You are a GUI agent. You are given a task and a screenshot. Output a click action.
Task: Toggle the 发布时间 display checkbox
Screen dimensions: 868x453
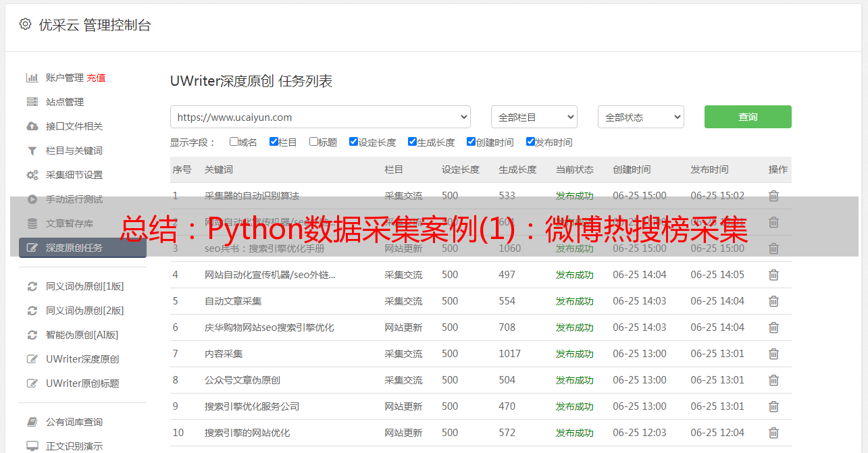[530, 142]
